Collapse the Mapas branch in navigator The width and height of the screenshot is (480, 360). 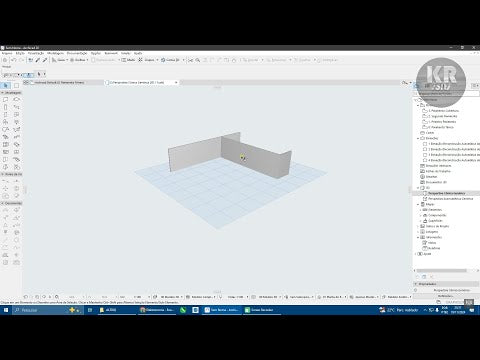coord(418,204)
